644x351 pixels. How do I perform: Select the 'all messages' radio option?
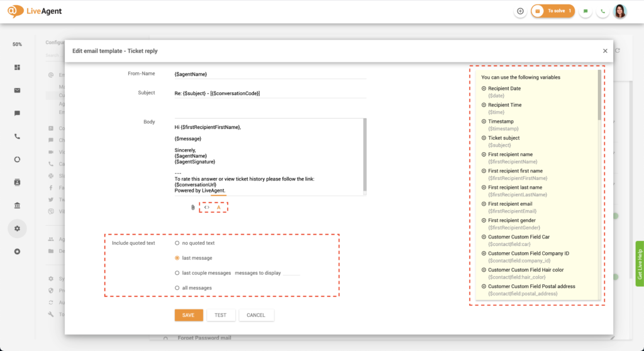pos(177,288)
